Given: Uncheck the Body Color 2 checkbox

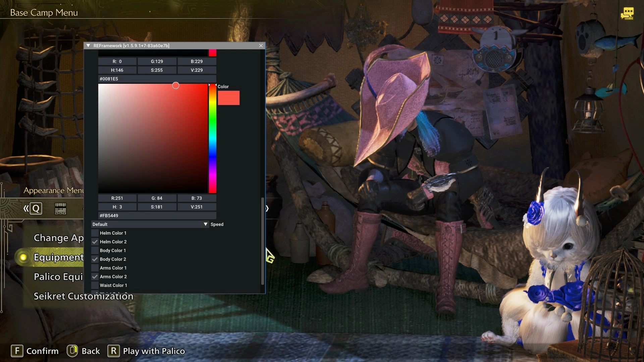Looking at the screenshot, I should point(95,259).
